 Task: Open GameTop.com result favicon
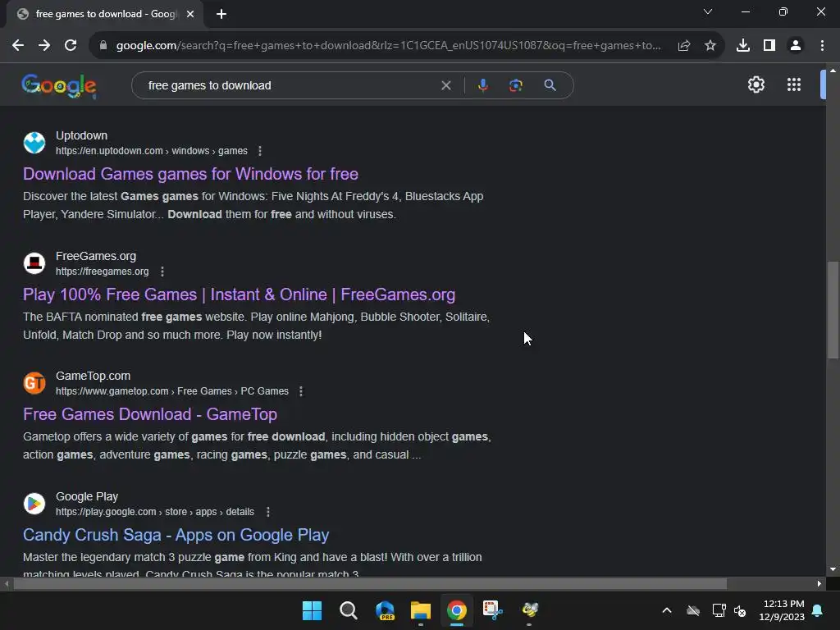pyautogui.click(x=34, y=383)
